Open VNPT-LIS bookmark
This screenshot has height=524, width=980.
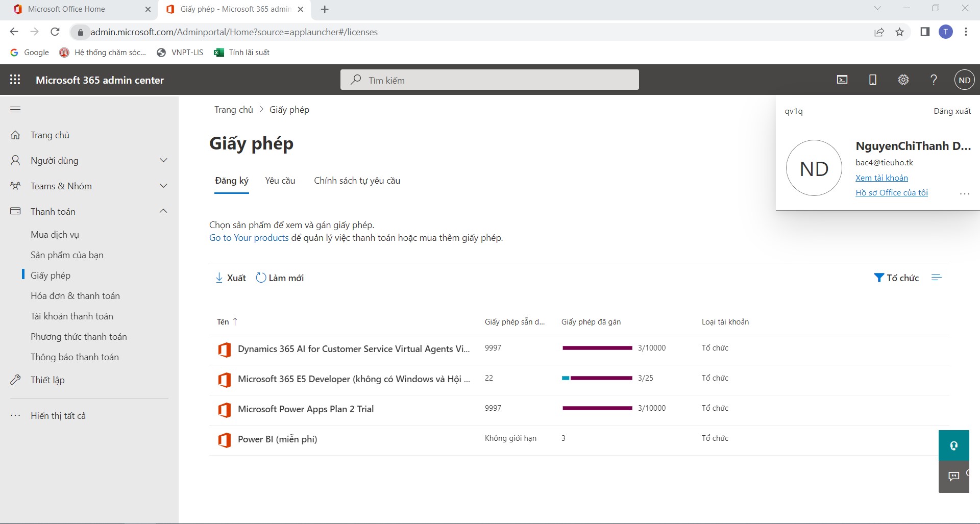pyautogui.click(x=180, y=53)
